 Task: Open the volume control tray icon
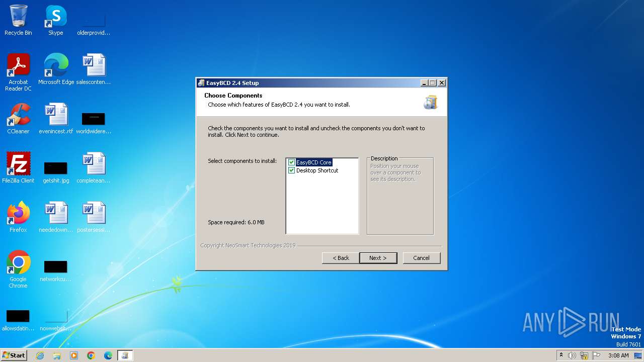[x=572, y=355]
